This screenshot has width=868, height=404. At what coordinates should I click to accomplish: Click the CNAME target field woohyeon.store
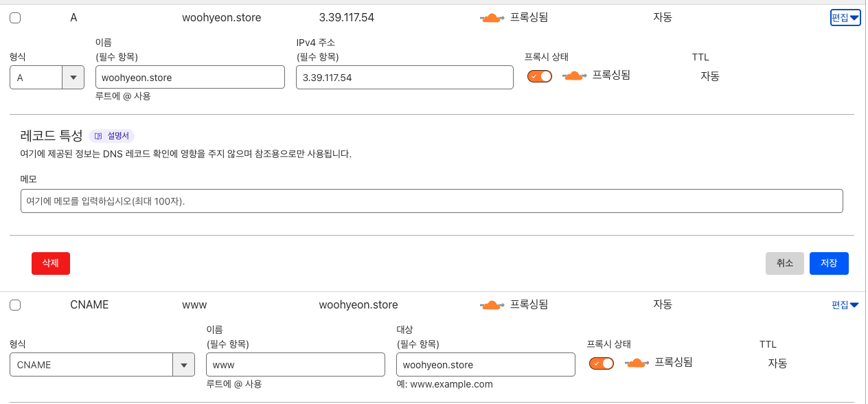[x=486, y=365]
